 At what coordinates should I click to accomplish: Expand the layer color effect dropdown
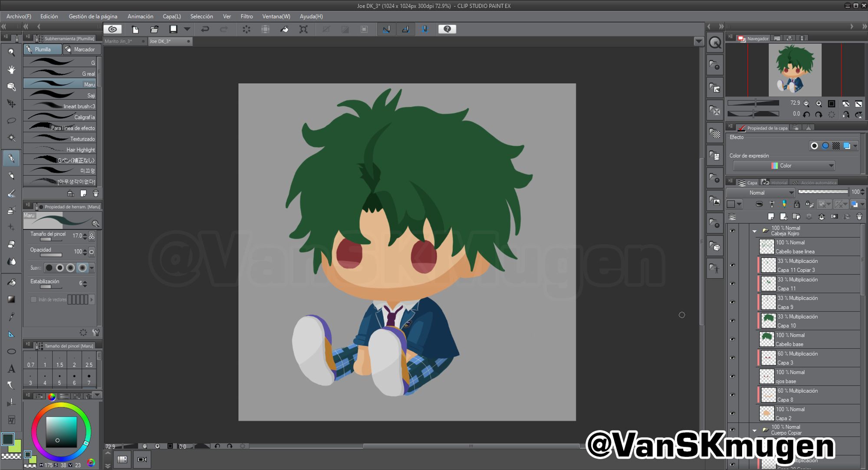pos(855,146)
